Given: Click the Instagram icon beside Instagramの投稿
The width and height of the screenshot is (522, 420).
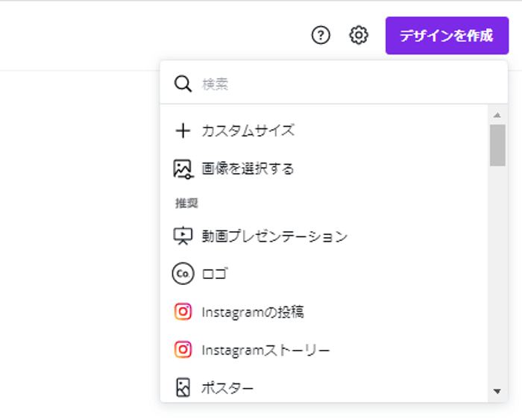Looking at the screenshot, I should pyautogui.click(x=183, y=312).
